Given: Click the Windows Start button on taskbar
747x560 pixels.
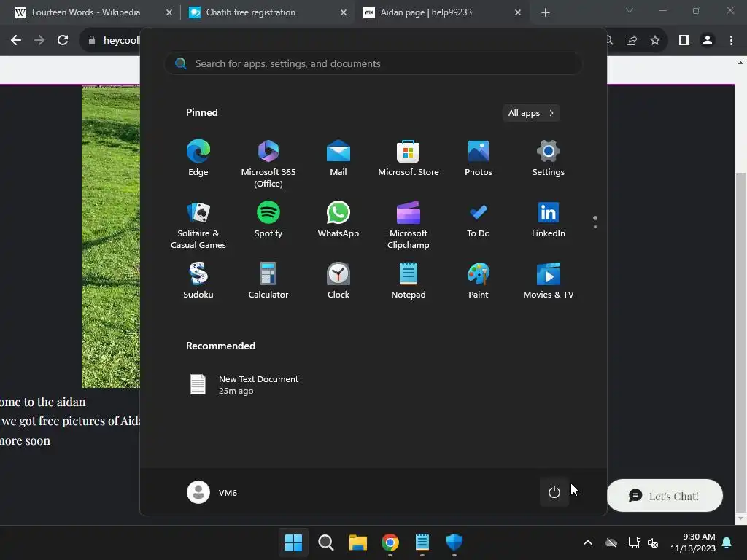Looking at the screenshot, I should coord(293,542).
